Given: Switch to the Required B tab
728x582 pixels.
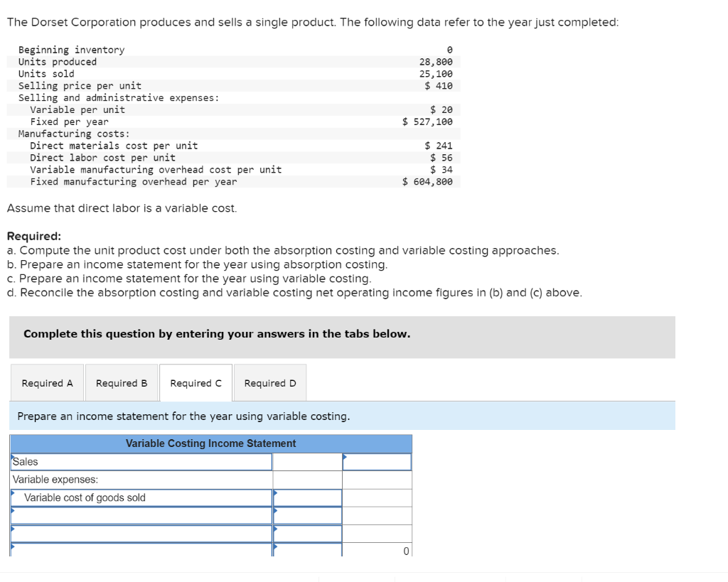Looking at the screenshot, I should click(x=122, y=382).
